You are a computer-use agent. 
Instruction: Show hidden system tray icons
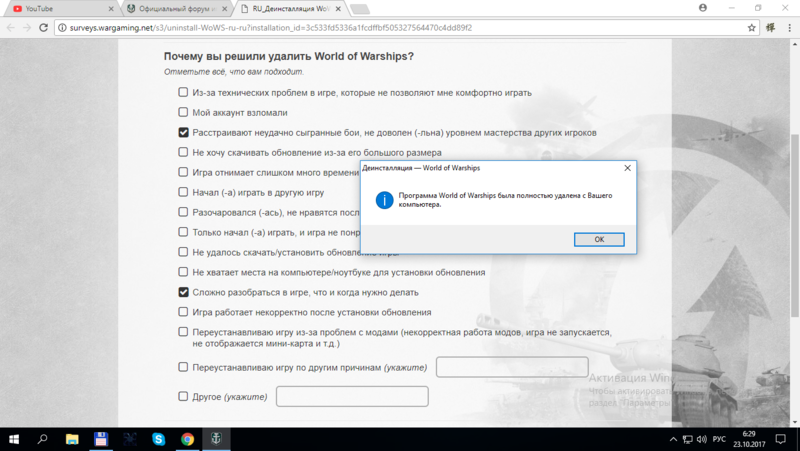[673, 439]
